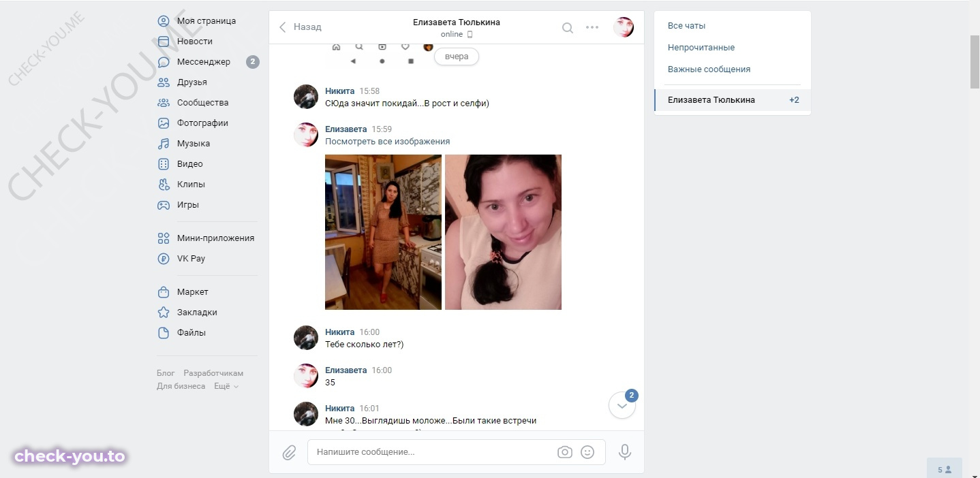Image resolution: width=980 pixels, height=478 pixels.
Task: Open the online friends counter 5 widget
Action: [x=945, y=469]
